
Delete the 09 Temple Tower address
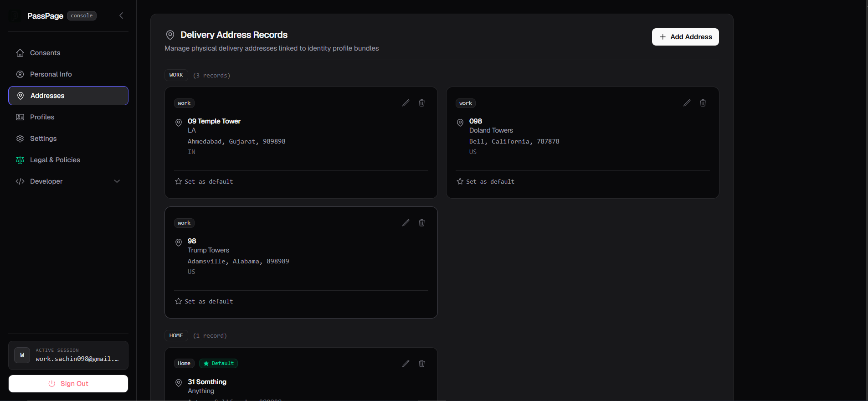[x=422, y=103]
